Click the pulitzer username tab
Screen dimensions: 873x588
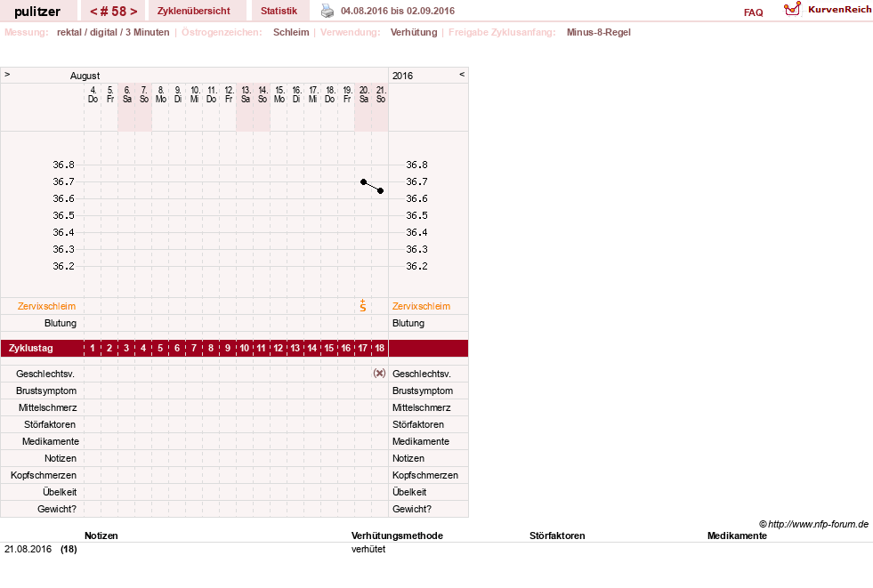pyautogui.click(x=37, y=12)
